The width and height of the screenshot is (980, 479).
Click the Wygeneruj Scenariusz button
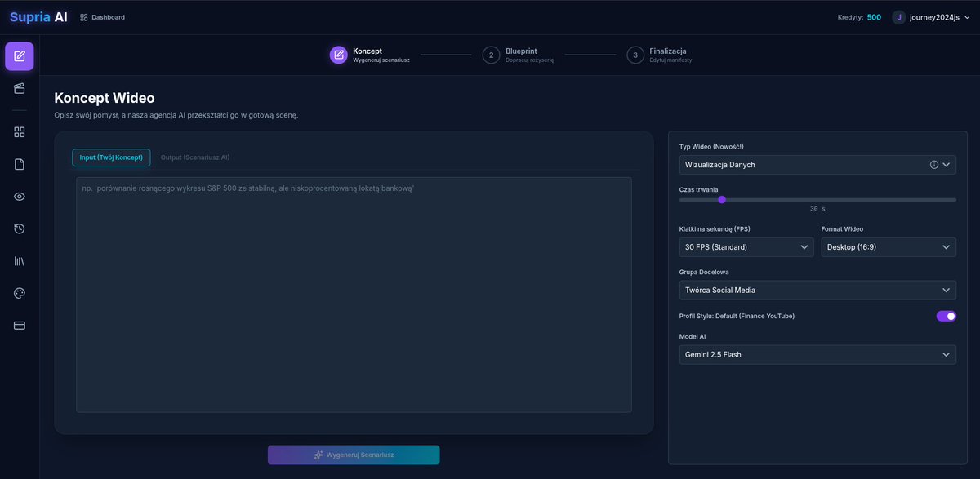pos(354,455)
